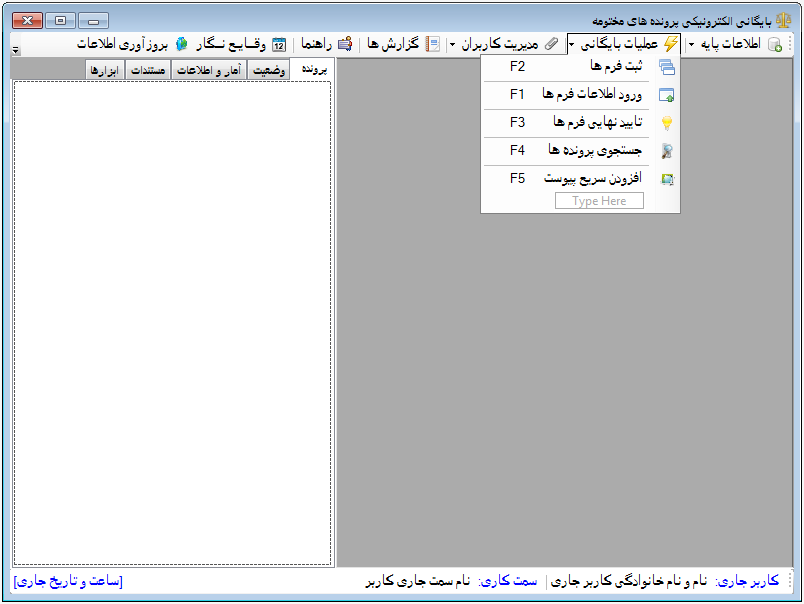Click the calendar icon for وقایع نگار
Image resolution: width=804 pixels, height=604 pixels.
(279, 44)
